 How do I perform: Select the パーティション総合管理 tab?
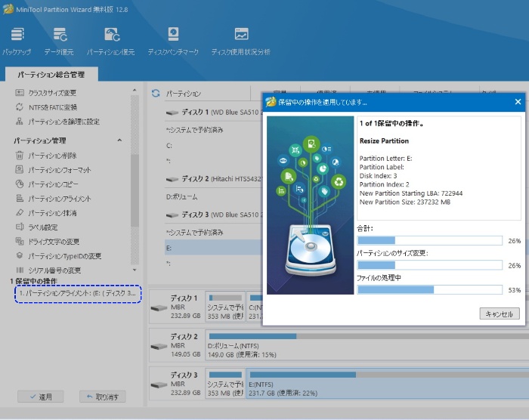tap(51, 75)
